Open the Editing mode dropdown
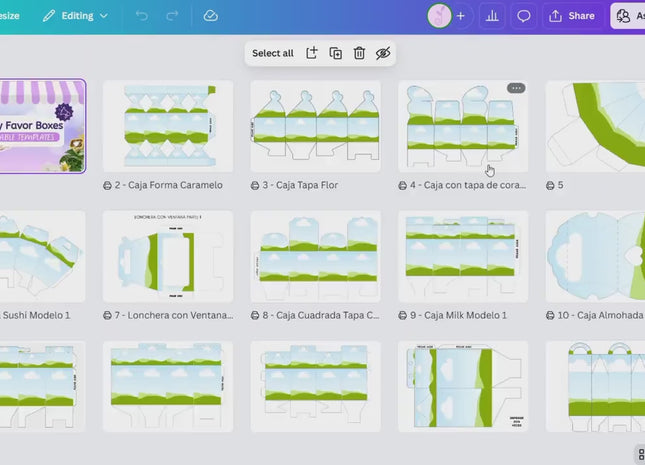Image resolution: width=645 pixels, height=465 pixels. [x=76, y=16]
